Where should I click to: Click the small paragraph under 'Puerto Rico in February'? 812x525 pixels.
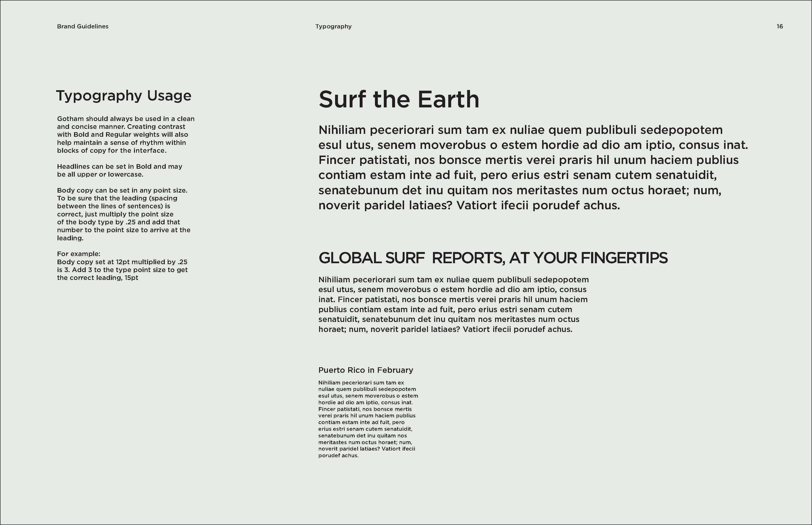pyautogui.click(x=368, y=419)
